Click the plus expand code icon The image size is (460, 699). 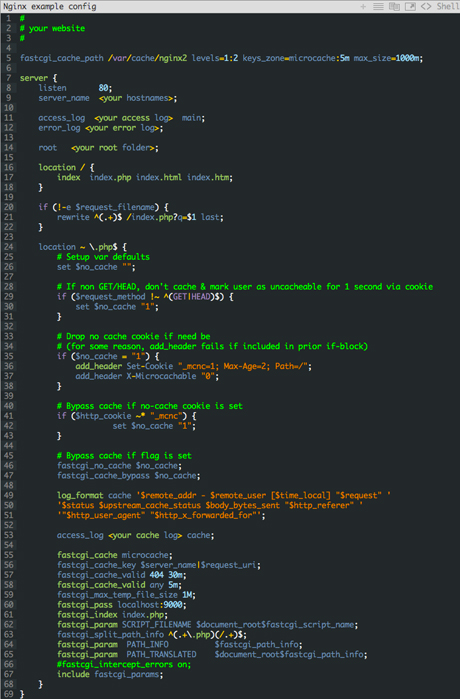363,6
